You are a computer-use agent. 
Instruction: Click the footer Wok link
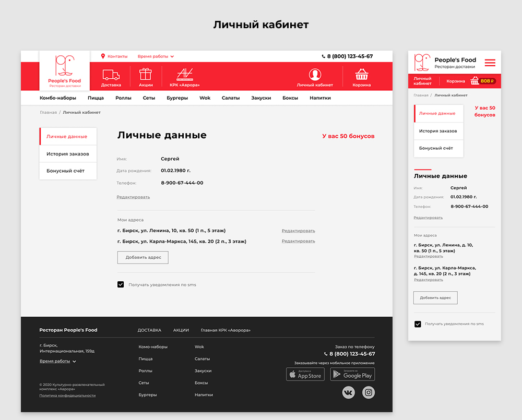click(199, 347)
